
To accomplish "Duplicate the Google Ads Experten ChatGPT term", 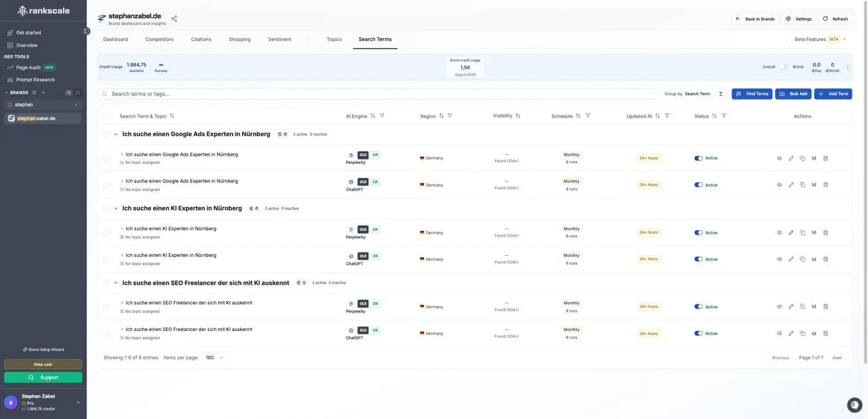I will tap(803, 185).
